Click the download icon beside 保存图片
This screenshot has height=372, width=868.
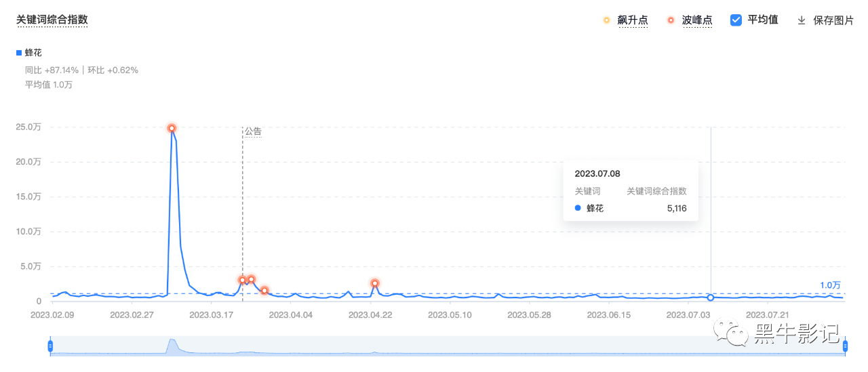click(802, 20)
